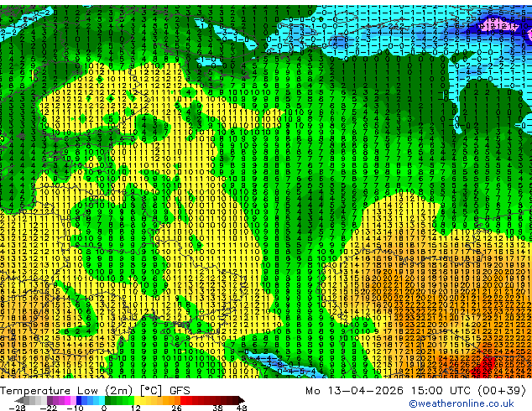532x411 pixels.
Task: Pick the dark blue legend swatch at -10
Action: pos(79,400)
